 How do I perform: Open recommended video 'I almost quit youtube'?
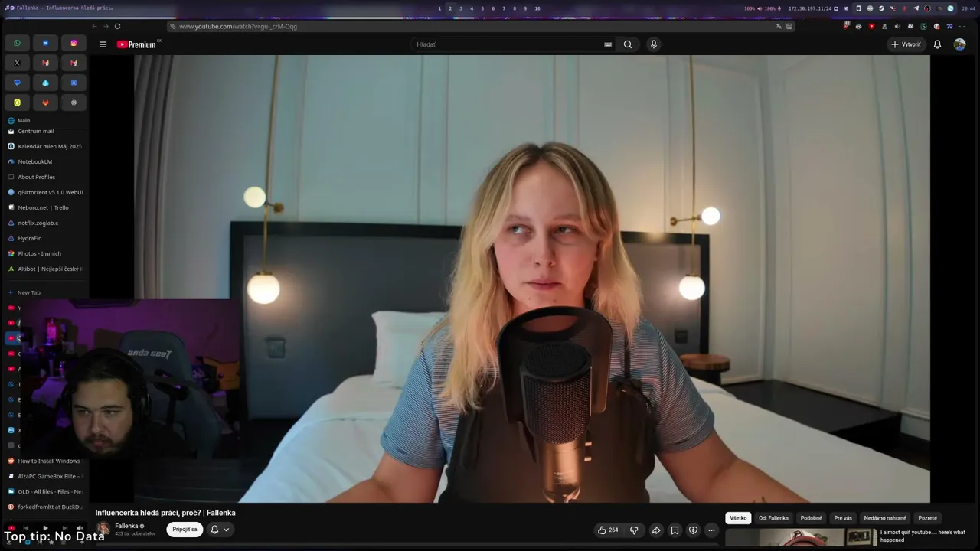coord(923,536)
